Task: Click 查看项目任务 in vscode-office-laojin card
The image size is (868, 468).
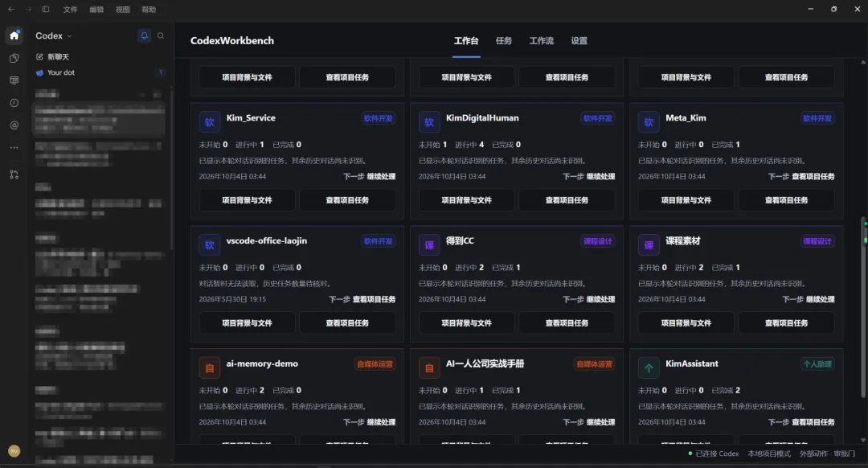Action: pyautogui.click(x=347, y=323)
